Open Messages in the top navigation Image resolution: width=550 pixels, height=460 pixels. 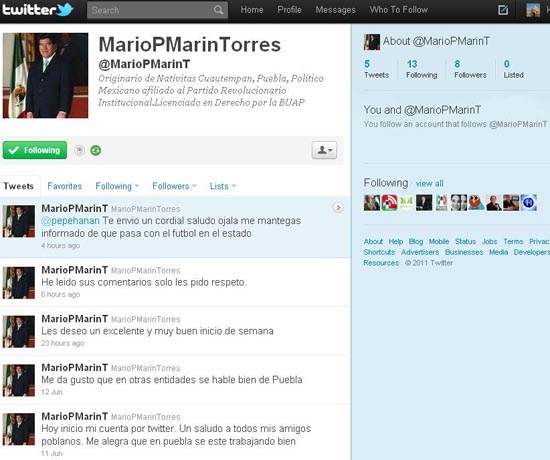(335, 10)
